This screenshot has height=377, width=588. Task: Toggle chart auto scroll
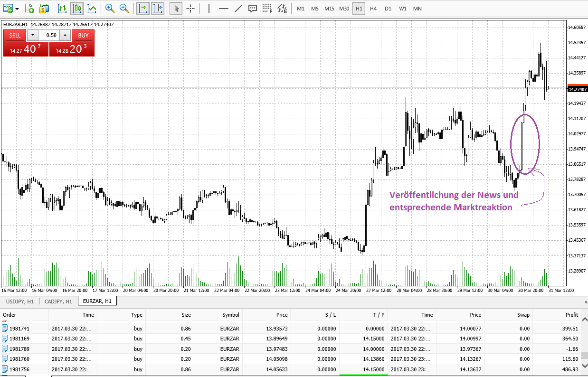(x=143, y=9)
